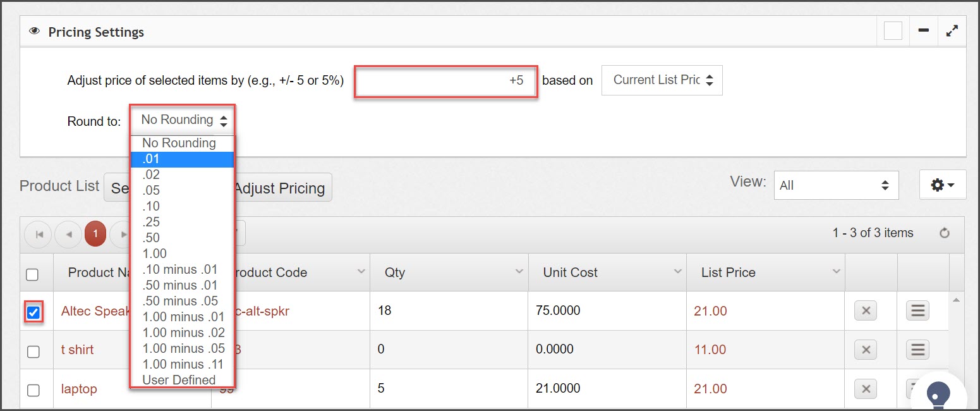Remove the t shirt row
This screenshot has width=980, height=411.
[866, 349]
